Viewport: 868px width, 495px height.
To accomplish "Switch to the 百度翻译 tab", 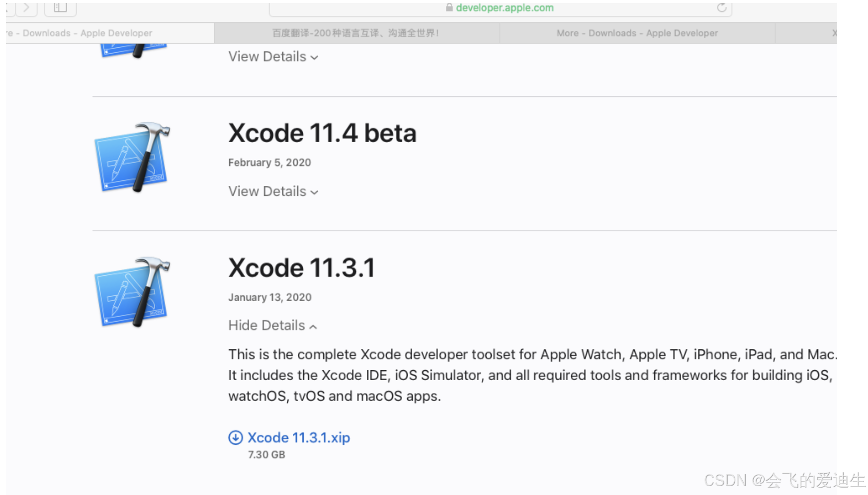I will (356, 33).
